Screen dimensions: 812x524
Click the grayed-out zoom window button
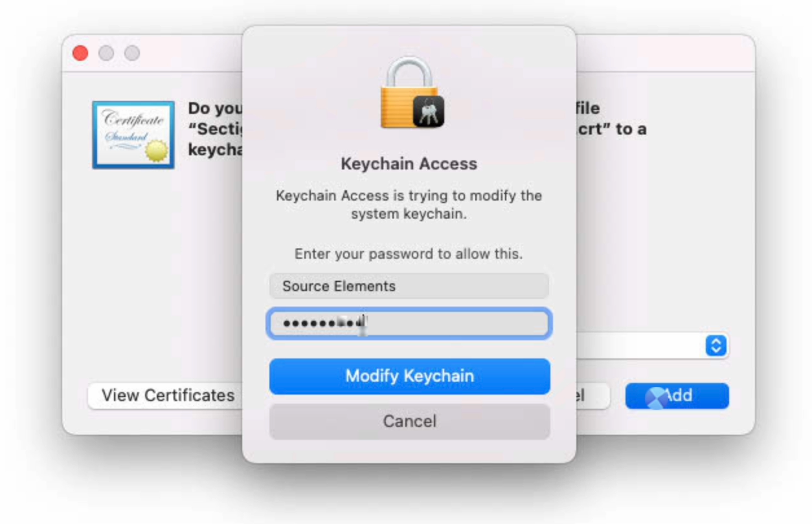[x=132, y=53]
